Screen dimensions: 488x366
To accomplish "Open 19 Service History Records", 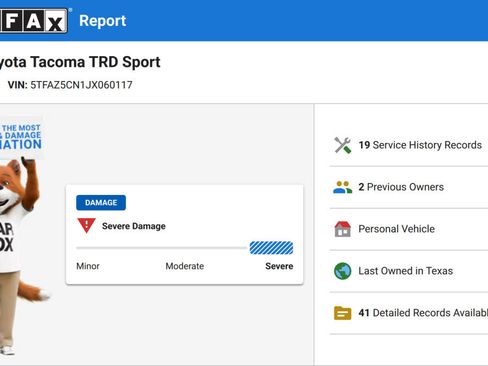I will point(420,145).
